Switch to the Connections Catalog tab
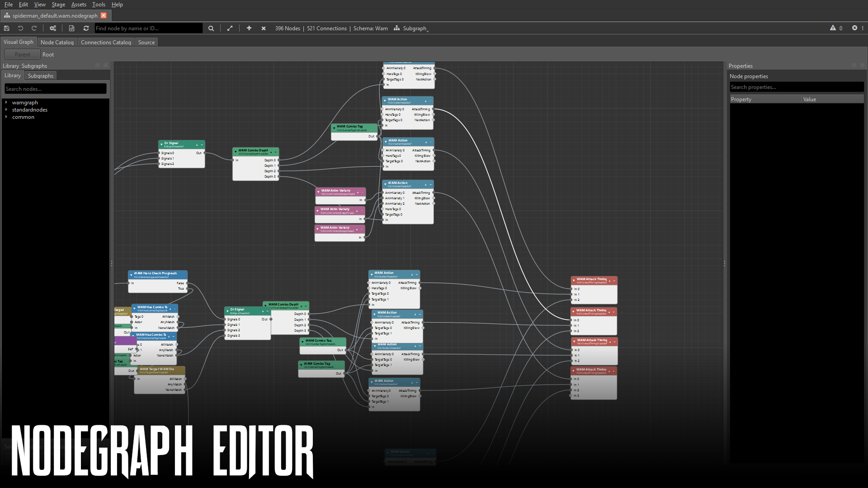868x488 pixels. click(106, 42)
